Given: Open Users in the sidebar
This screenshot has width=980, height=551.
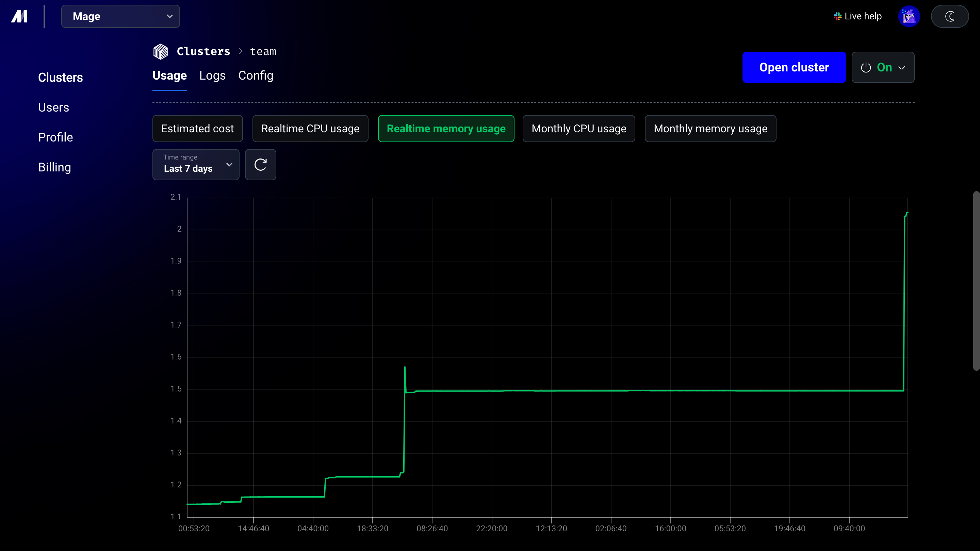Looking at the screenshot, I should (54, 107).
